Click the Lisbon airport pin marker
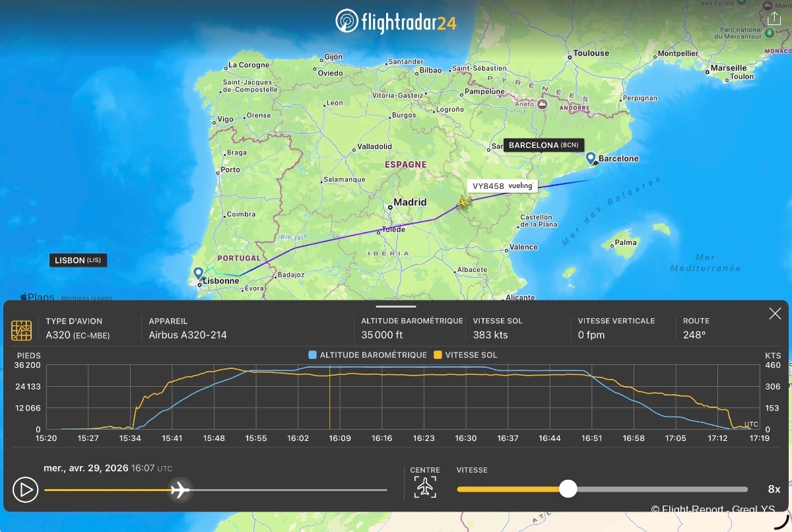The height and width of the screenshot is (532, 792). 198,273
